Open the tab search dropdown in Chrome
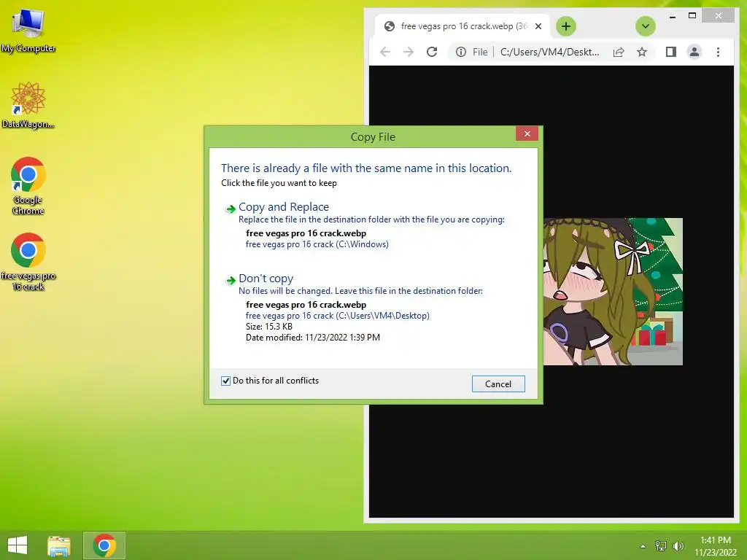The height and width of the screenshot is (560, 747). (646, 26)
